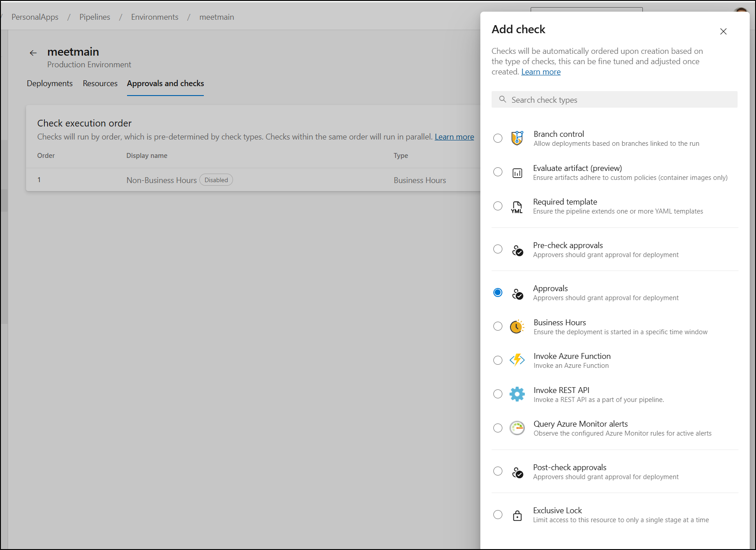Select the Pre-check approvals radio button
Viewport: 756px width, 550px height.
498,249
